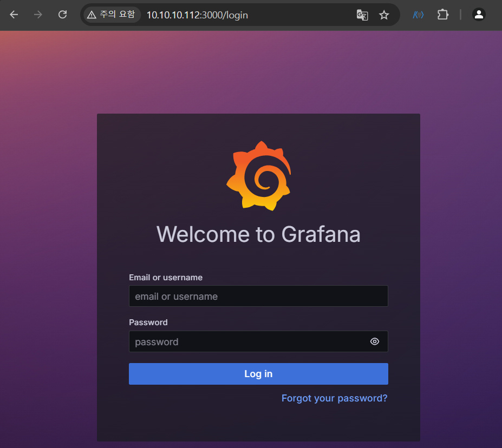Click the Email or username label
The image size is (502, 448).
click(166, 277)
